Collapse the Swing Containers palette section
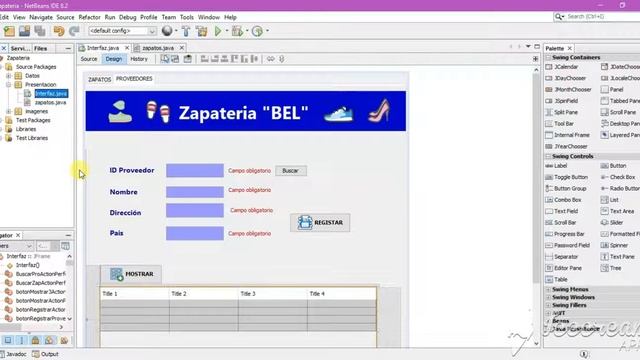This screenshot has width=640, height=360. click(x=548, y=58)
